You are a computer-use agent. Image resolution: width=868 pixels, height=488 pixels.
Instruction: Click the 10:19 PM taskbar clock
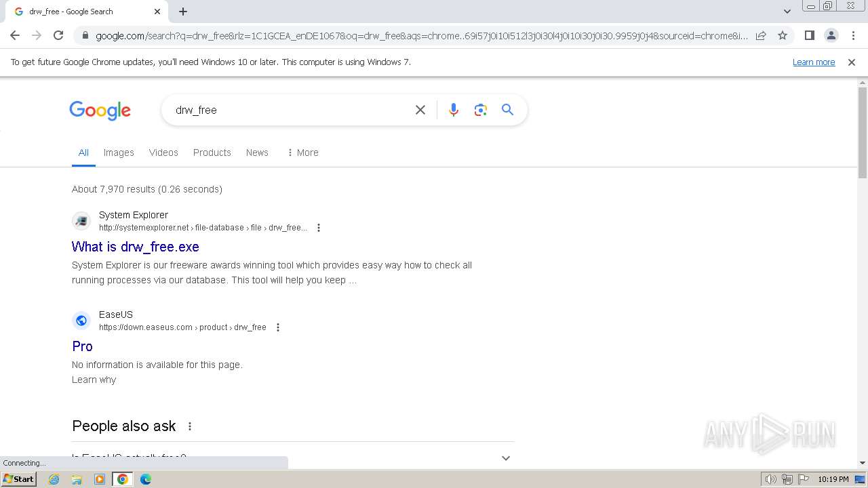[833, 479]
